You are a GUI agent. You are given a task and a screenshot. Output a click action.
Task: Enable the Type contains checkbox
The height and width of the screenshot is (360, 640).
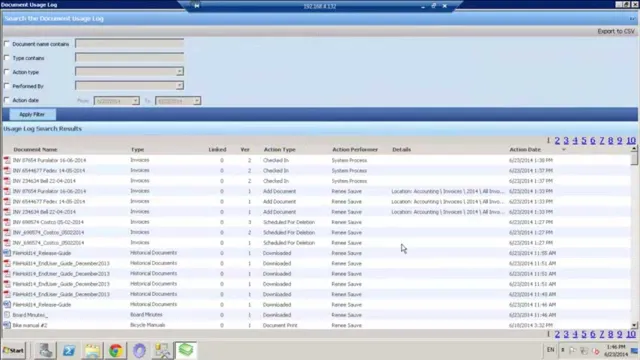coord(7,58)
